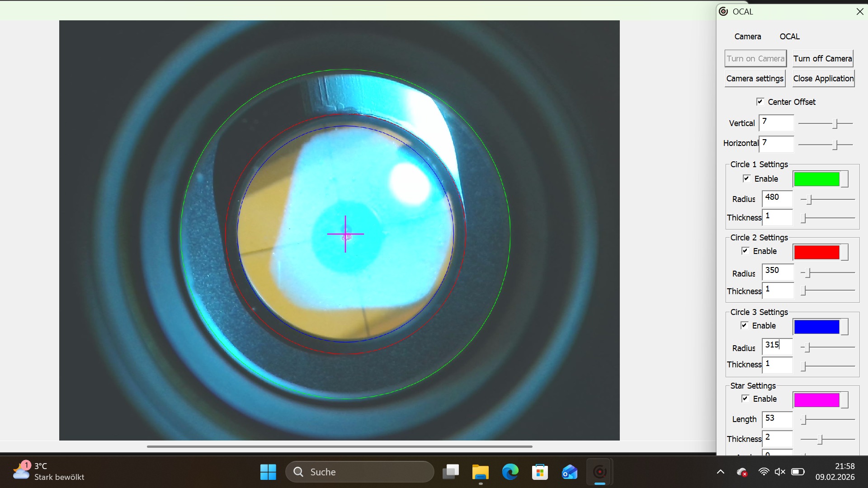Click the OCAL app taskbar icon
Screen dimensions: 868x488
click(x=600, y=472)
